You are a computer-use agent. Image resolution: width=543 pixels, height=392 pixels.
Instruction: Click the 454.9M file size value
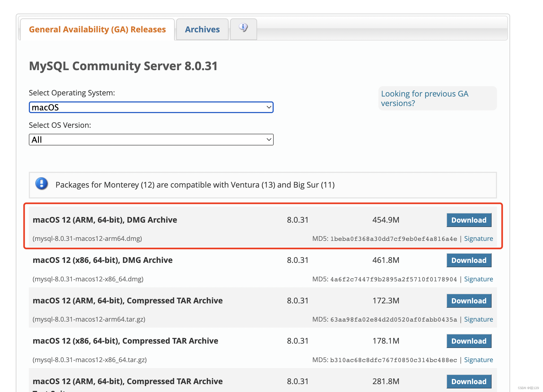coord(386,220)
